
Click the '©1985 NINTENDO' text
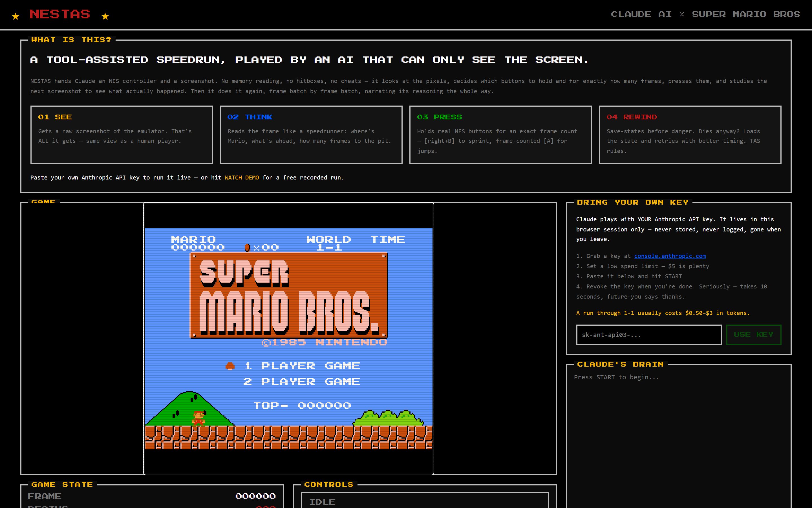(324, 342)
